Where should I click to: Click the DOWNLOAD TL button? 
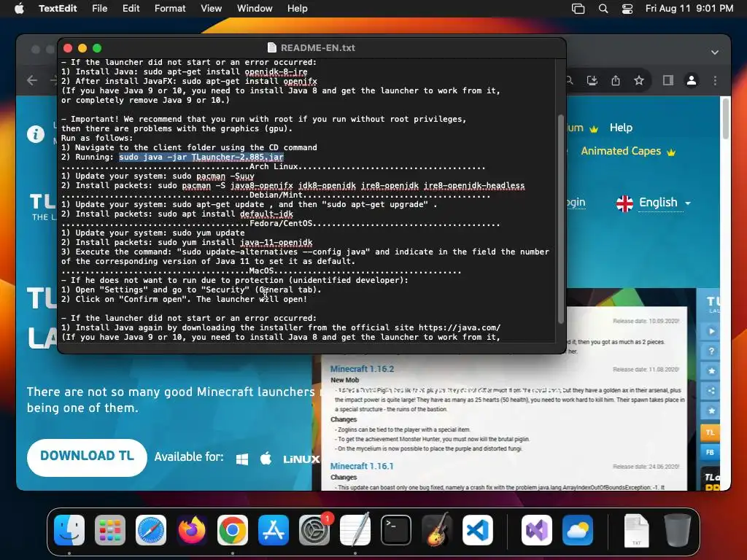(x=88, y=457)
